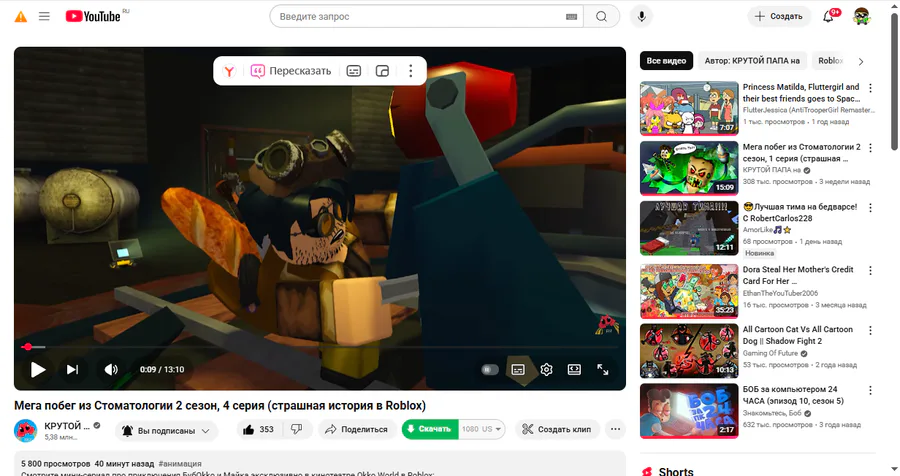Open the account avatar menu
This screenshot has width=900, height=476.
click(x=862, y=16)
